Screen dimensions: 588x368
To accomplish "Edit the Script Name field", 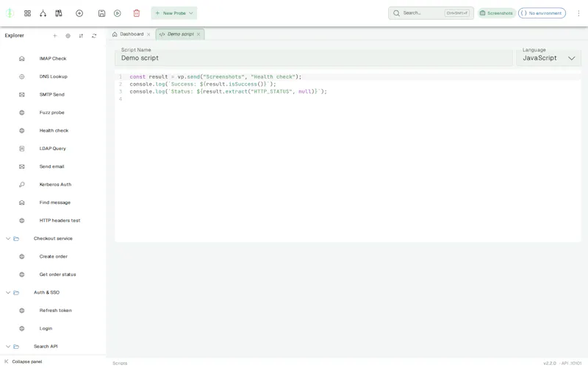I will 314,57.
